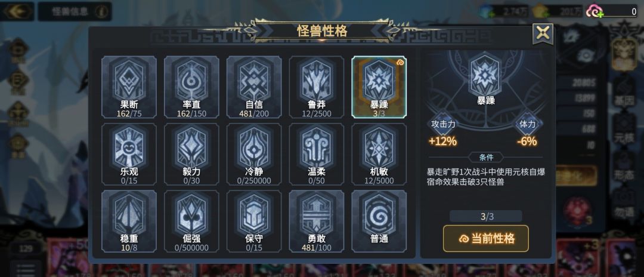Screen dimensions: 644x277
Task: Select the 果断 personality icon
Action: [129, 87]
